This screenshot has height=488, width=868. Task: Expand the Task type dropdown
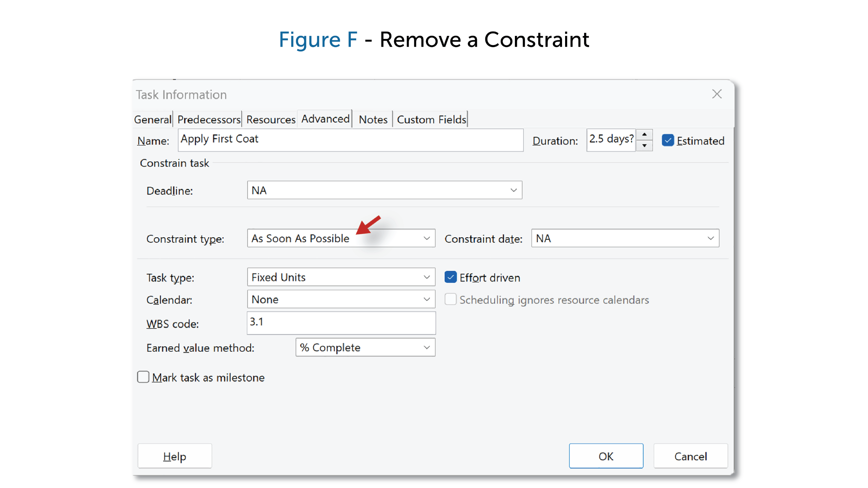click(426, 277)
